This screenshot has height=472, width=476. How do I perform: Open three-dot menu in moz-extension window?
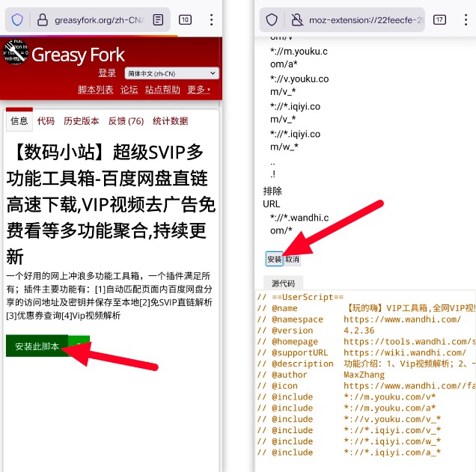click(x=466, y=20)
